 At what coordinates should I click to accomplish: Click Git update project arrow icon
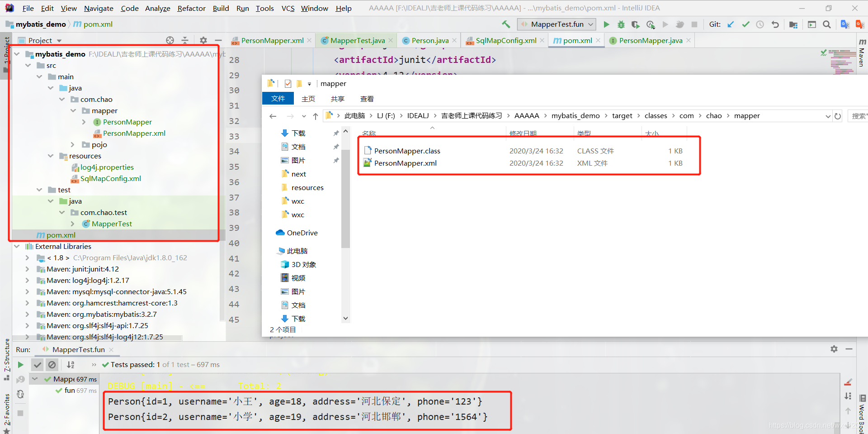click(x=731, y=24)
